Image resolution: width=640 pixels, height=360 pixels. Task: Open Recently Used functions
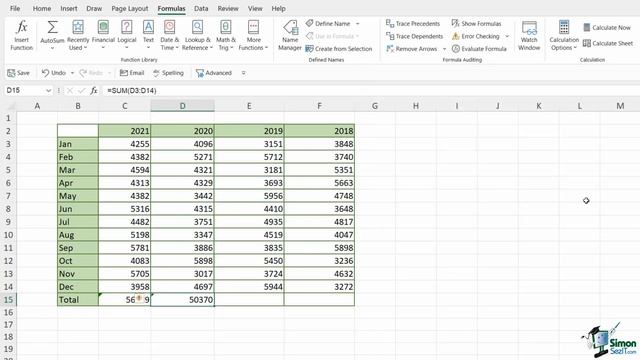click(x=78, y=36)
